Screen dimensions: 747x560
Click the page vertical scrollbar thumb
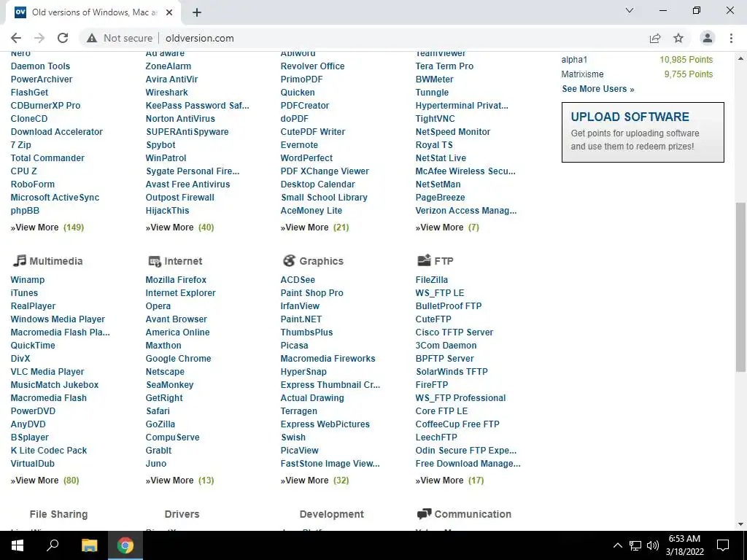pos(740,287)
